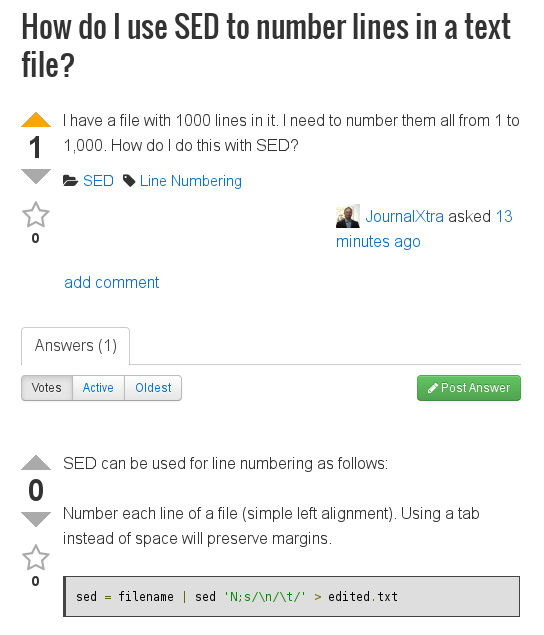Click the green Post Answer button
This screenshot has height=635, width=544.
pos(469,388)
